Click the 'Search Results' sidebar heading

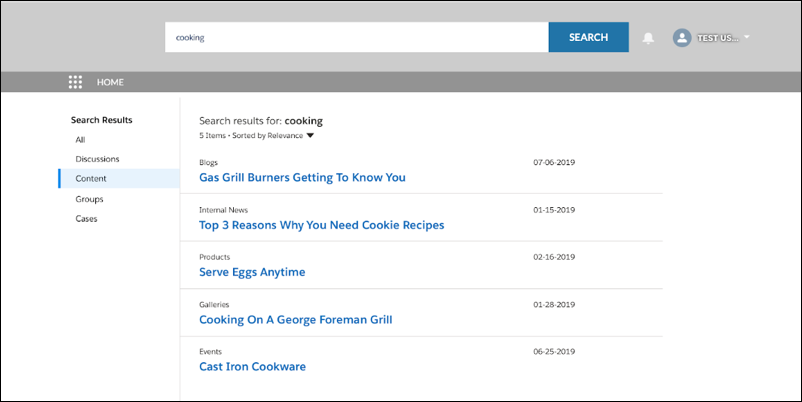tap(101, 120)
